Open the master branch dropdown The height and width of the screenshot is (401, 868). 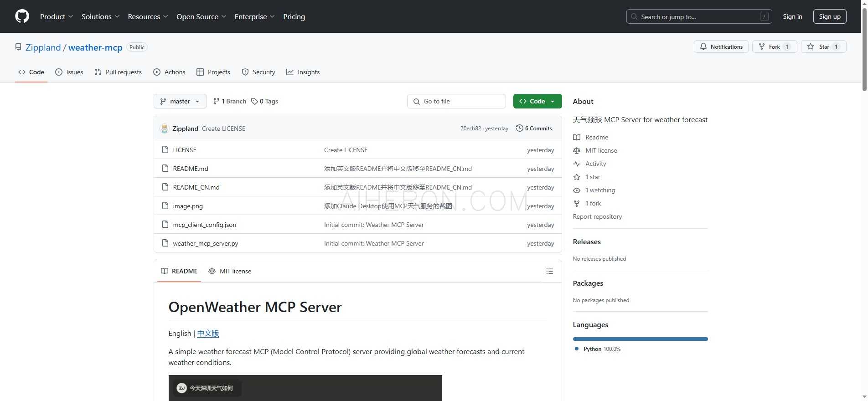click(180, 101)
